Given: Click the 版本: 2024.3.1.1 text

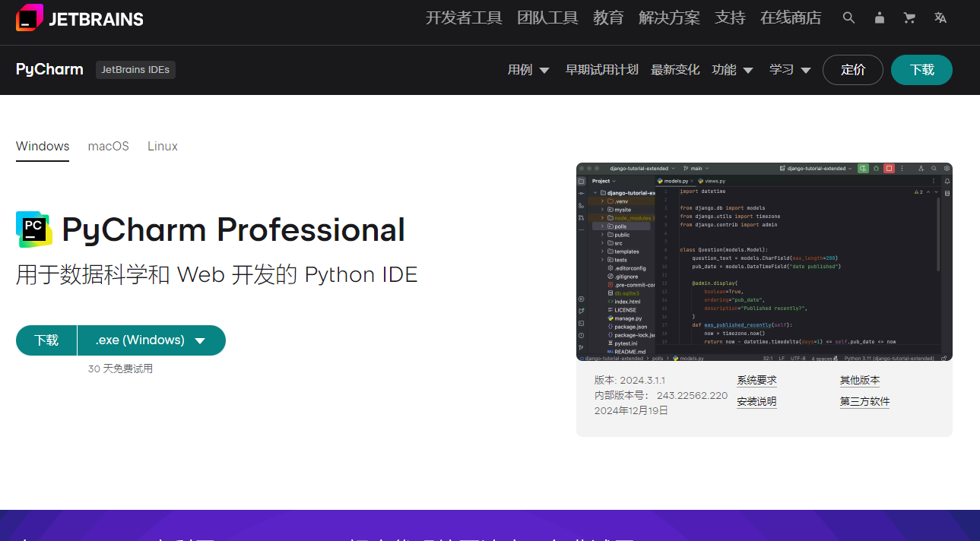Looking at the screenshot, I should click(630, 380).
